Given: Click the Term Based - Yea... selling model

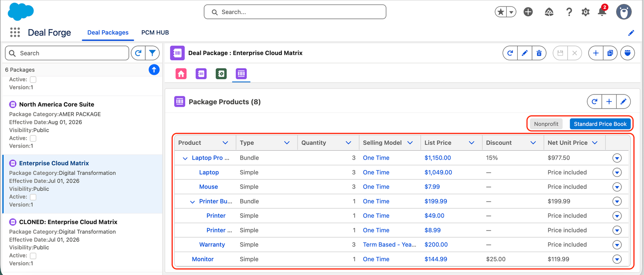Looking at the screenshot, I should pyautogui.click(x=390, y=245).
